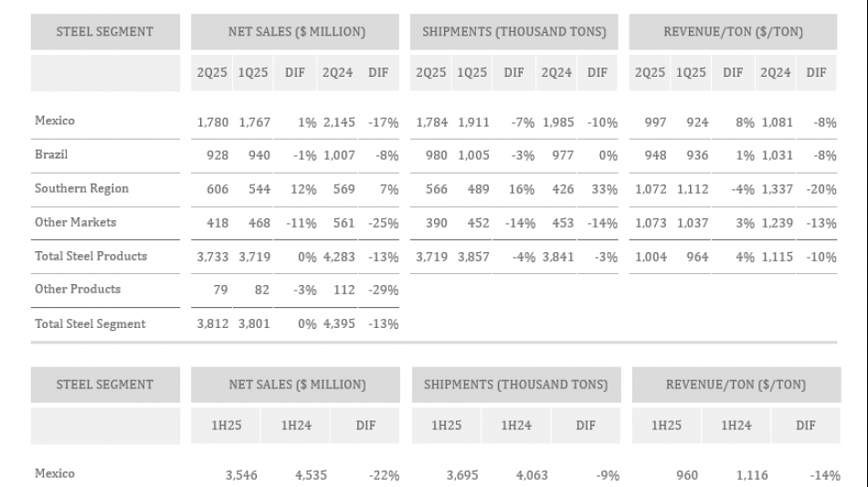Click the Other Markets row label
The image size is (868, 487).
click(x=75, y=222)
